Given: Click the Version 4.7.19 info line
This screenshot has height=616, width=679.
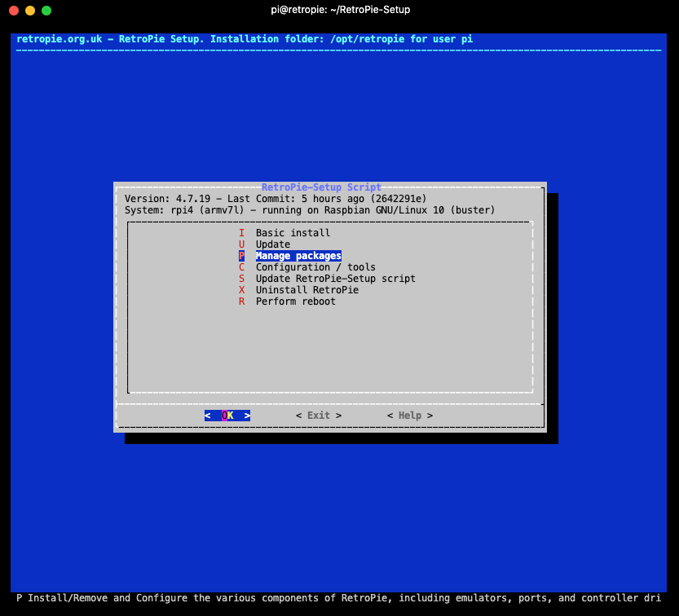Looking at the screenshot, I should point(276,199).
